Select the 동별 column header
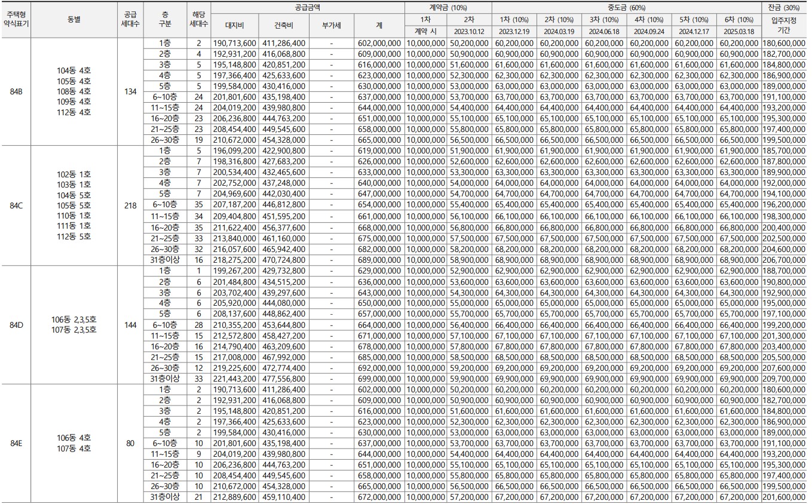 (x=73, y=21)
